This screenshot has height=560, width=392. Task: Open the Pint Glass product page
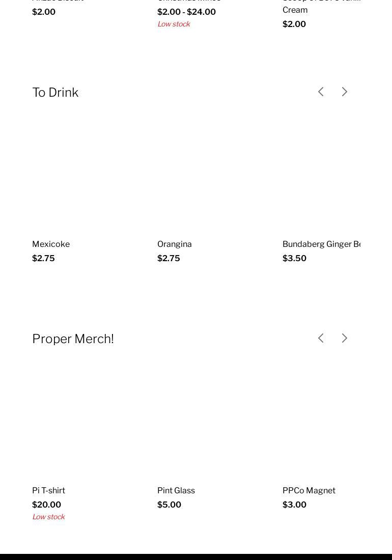(x=176, y=490)
